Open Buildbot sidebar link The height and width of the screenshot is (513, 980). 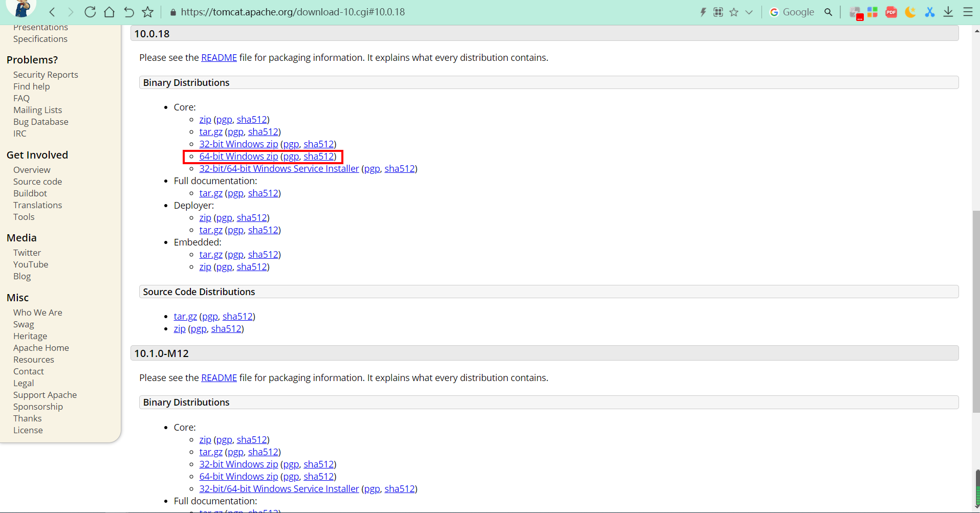30,193
